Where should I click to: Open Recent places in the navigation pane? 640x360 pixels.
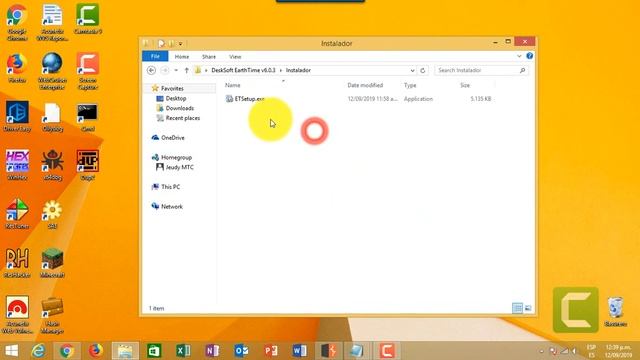182,118
